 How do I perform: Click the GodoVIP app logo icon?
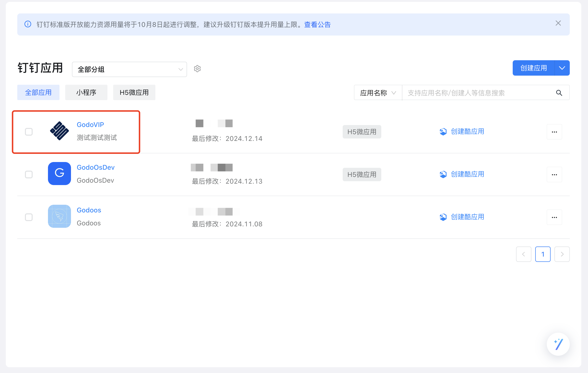[x=59, y=131]
